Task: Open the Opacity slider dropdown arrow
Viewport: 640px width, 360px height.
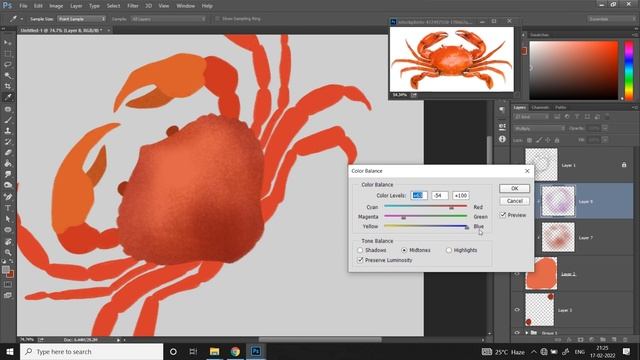Action: 605,128
